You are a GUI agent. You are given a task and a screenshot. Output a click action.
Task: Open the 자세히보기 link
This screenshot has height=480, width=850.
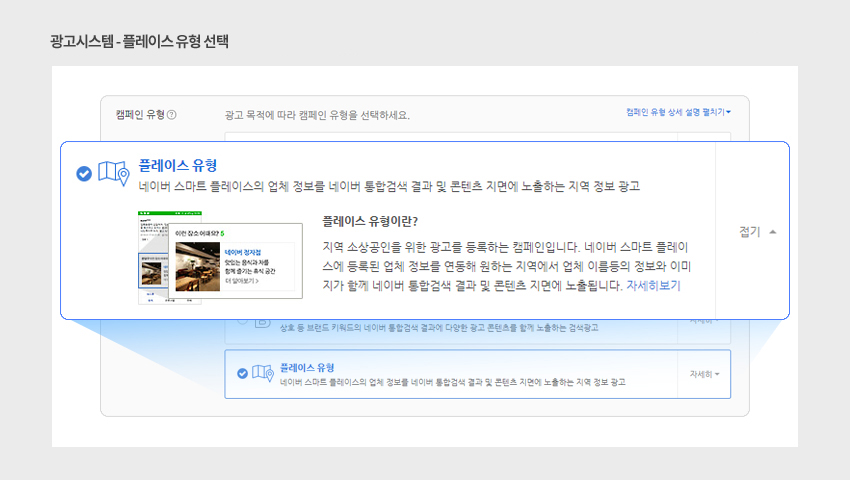click(653, 285)
